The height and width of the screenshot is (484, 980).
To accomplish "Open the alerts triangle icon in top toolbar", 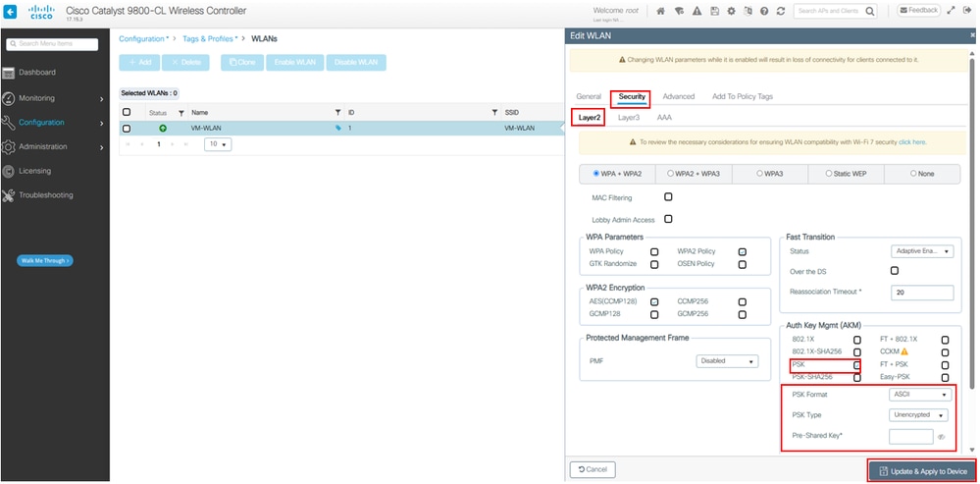I will coord(696,11).
